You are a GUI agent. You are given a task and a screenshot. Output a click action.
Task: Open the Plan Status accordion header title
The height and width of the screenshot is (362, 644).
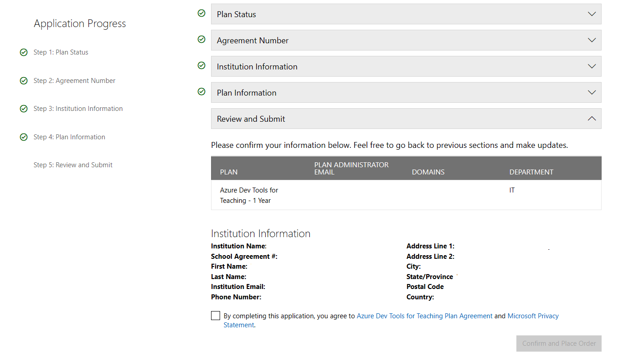pyautogui.click(x=236, y=14)
